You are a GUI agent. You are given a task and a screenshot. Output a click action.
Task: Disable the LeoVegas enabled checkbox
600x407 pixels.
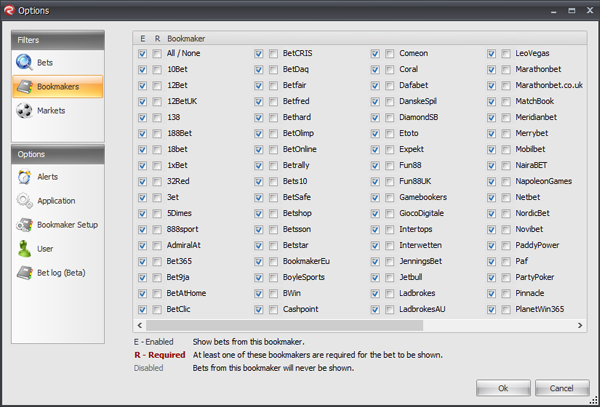[491, 54]
